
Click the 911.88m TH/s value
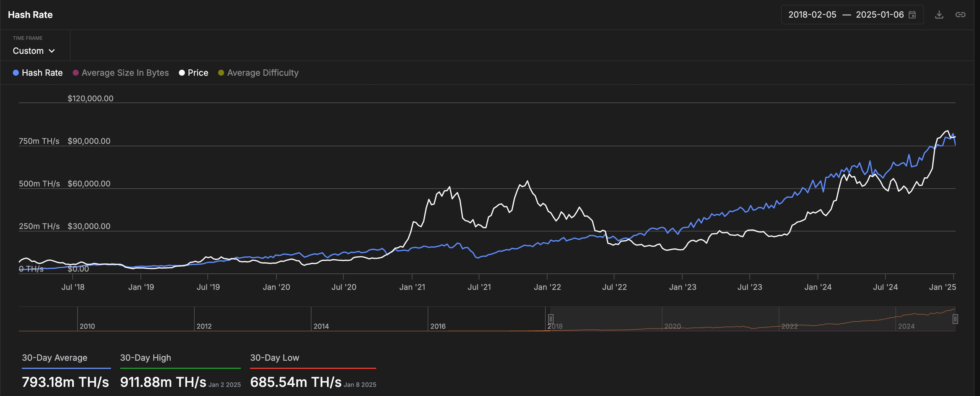[x=163, y=382]
